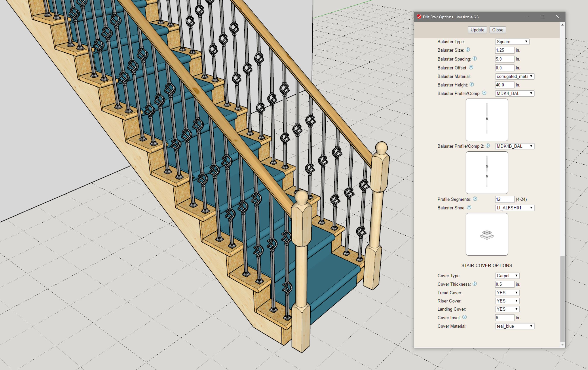Image resolution: width=588 pixels, height=370 pixels.
Task: Click help icon next to Baluster Height
Action: [472, 84]
